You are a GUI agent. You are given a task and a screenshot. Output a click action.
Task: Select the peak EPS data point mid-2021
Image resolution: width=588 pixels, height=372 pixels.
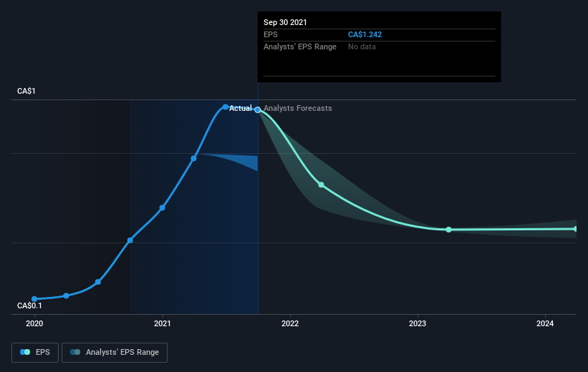[226, 107]
